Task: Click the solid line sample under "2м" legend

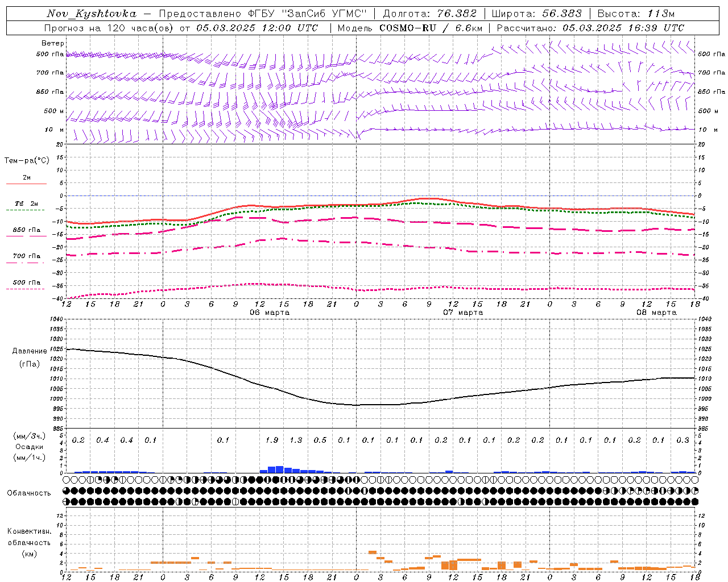Action: 27,184
